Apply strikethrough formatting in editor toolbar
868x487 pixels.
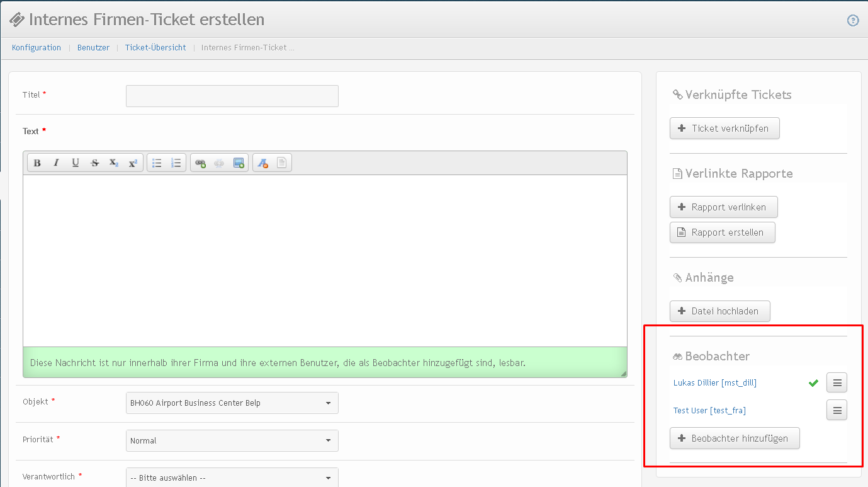coord(94,163)
